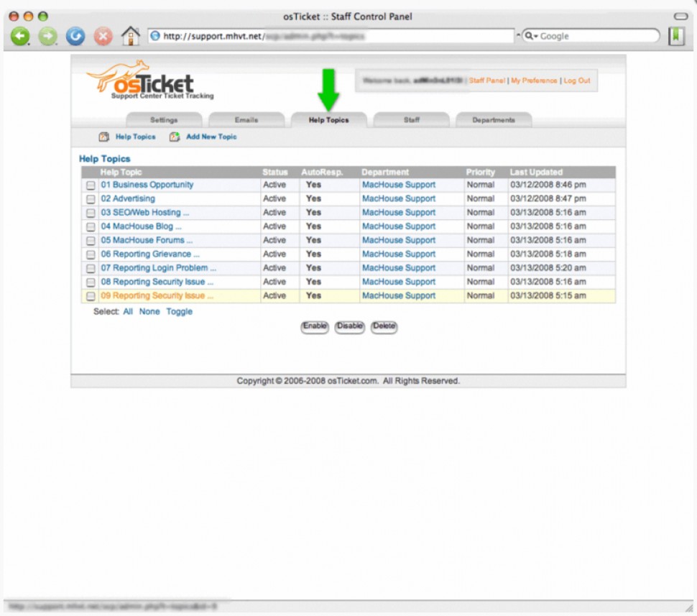
Task: Check the 09 Reporting Security Issue checkbox
Action: pyautogui.click(x=91, y=295)
